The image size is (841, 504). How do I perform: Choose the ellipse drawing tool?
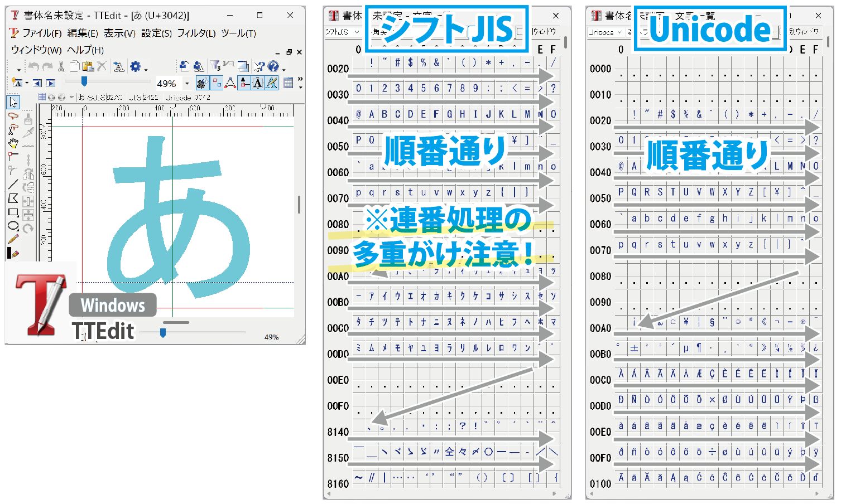tap(13, 226)
